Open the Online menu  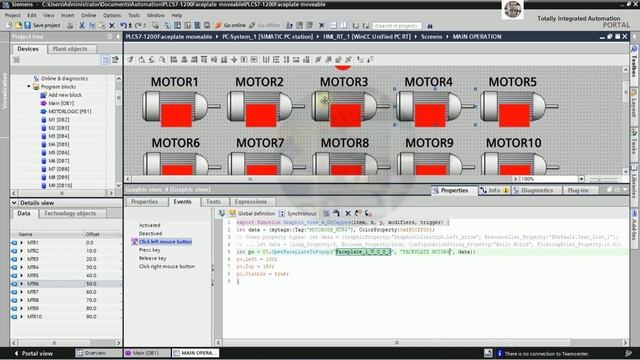pyautogui.click(x=88, y=15)
